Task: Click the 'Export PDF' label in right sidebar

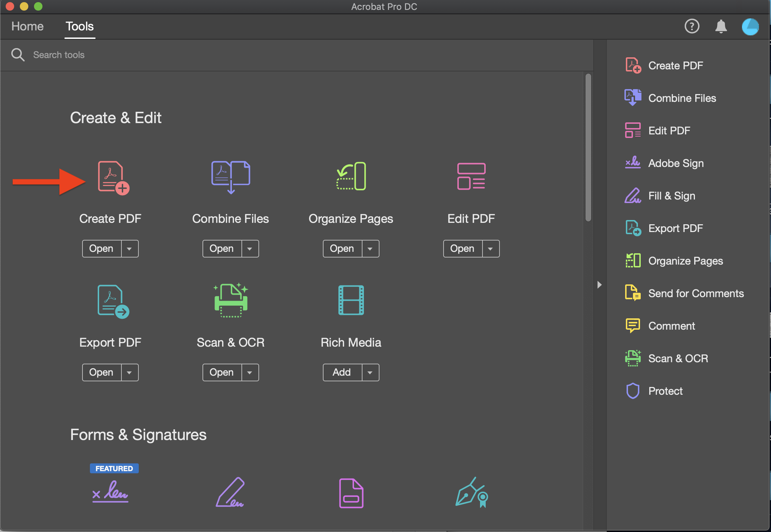Action: click(675, 229)
